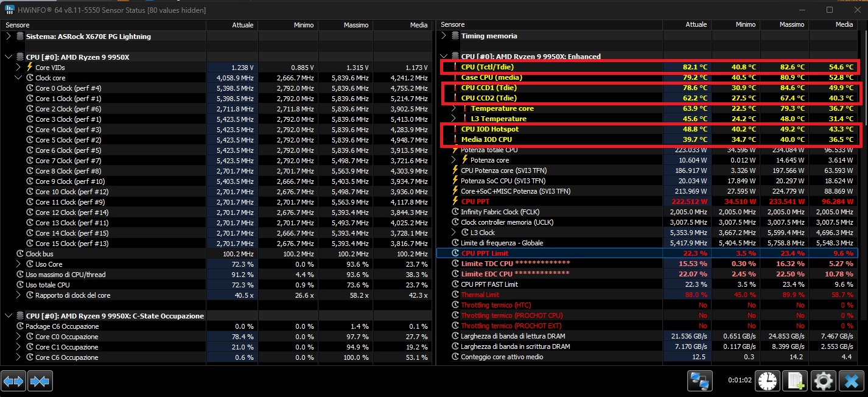The width and height of the screenshot is (868, 397).
Task: Expand the Potenza core row
Action: tap(453, 160)
